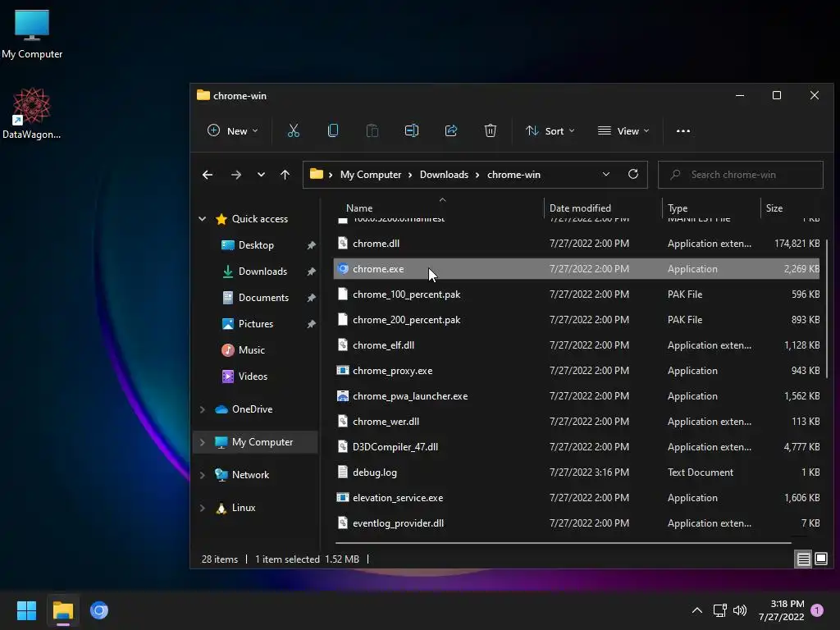The image size is (840, 630).
Task: Select the chrome_proxy.exe file
Action: coord(577,371)
